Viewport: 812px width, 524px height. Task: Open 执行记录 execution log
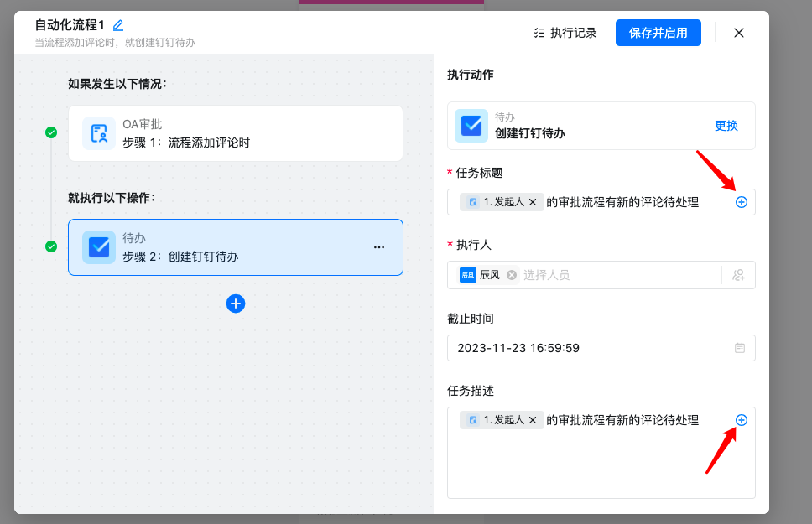[x=565, y=33]
